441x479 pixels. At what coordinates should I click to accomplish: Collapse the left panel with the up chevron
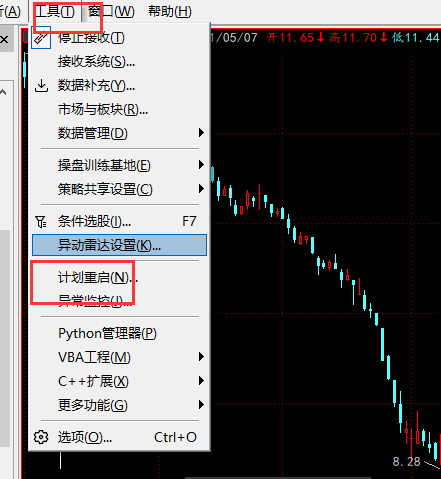pos(3,92)
